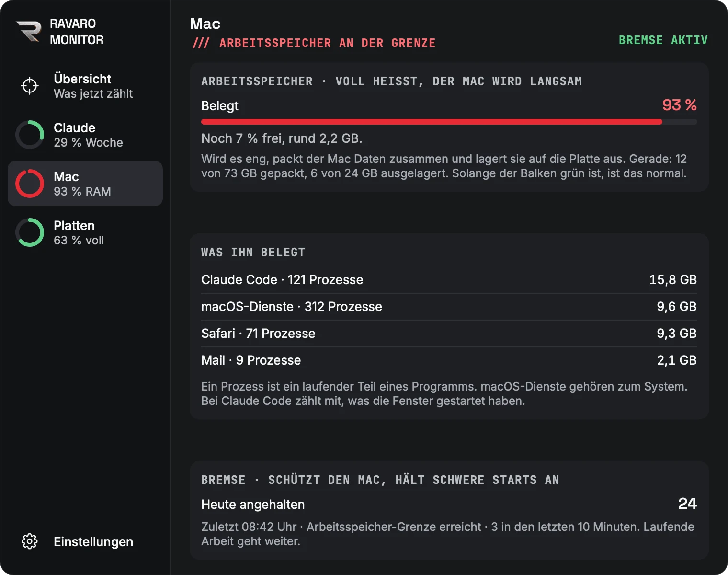Click the WAS IHN BELEGT section header
The height and width of the screenshot is (575, 728).
click(253, 253)
